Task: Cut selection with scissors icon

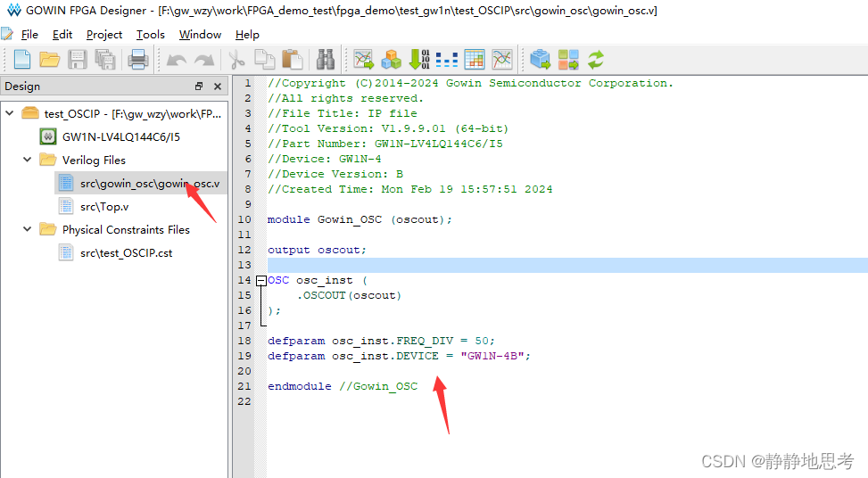Action: click(237, 60)
